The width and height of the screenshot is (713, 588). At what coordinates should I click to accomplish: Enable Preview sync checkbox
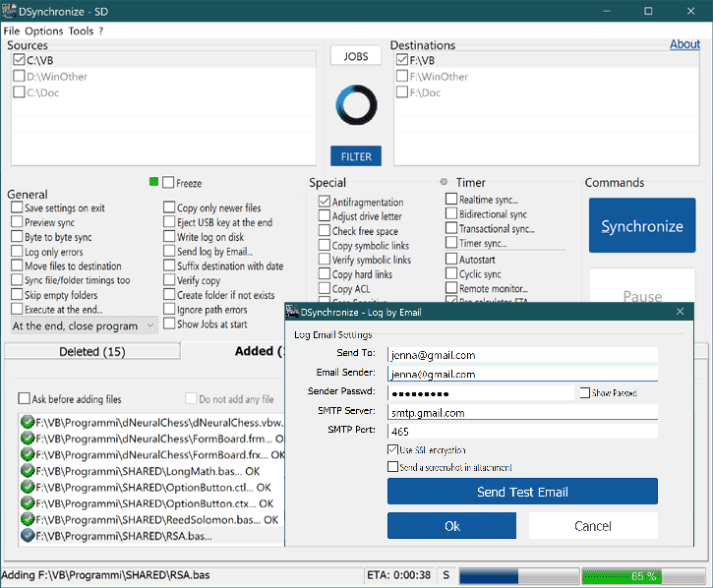(x=17, y=222)
